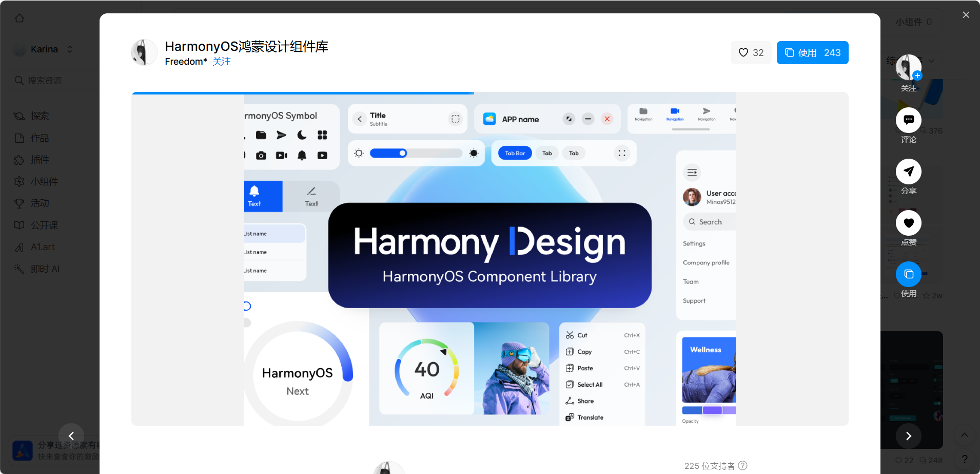Follow author via 关注 link beside Freedom*

[222, 62]
